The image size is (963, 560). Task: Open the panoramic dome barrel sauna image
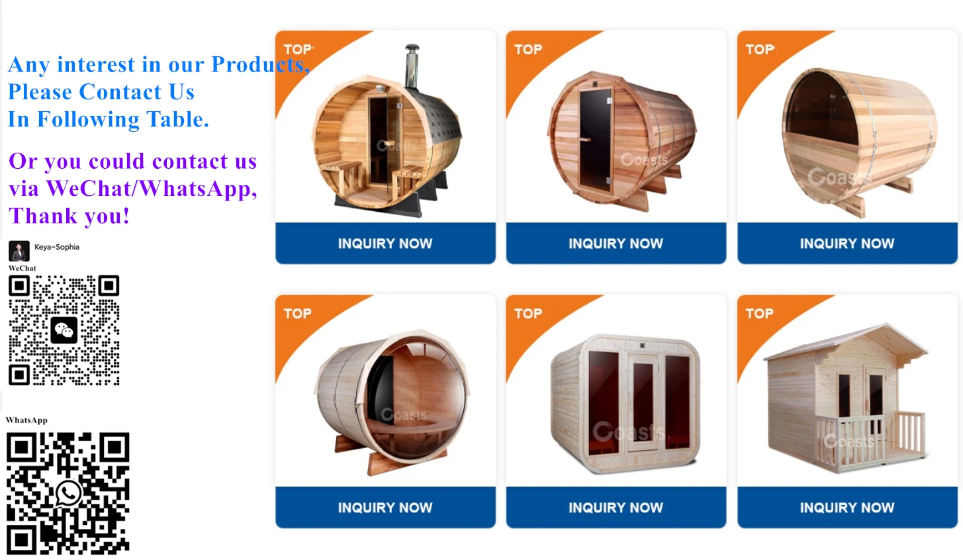click(x=392, y=401)
